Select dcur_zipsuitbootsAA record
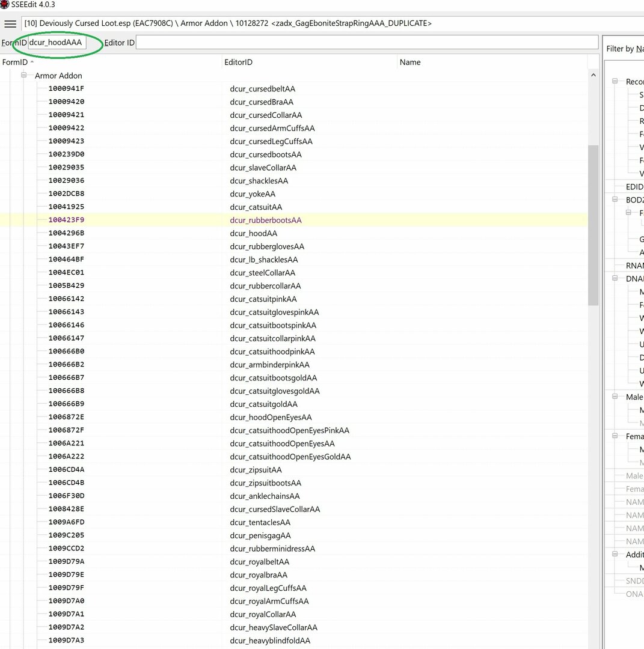 [x=294, y=483]
